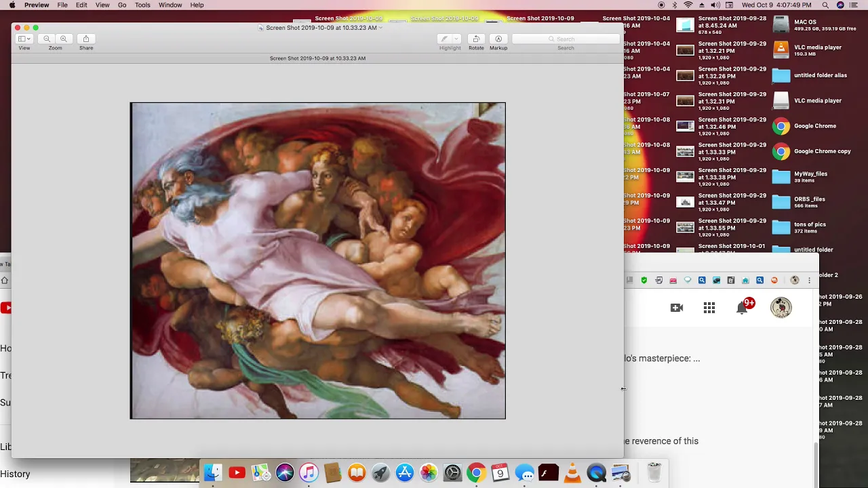
Task: Open Launchpad rocket icon in Dock
Action: point(380,472)
